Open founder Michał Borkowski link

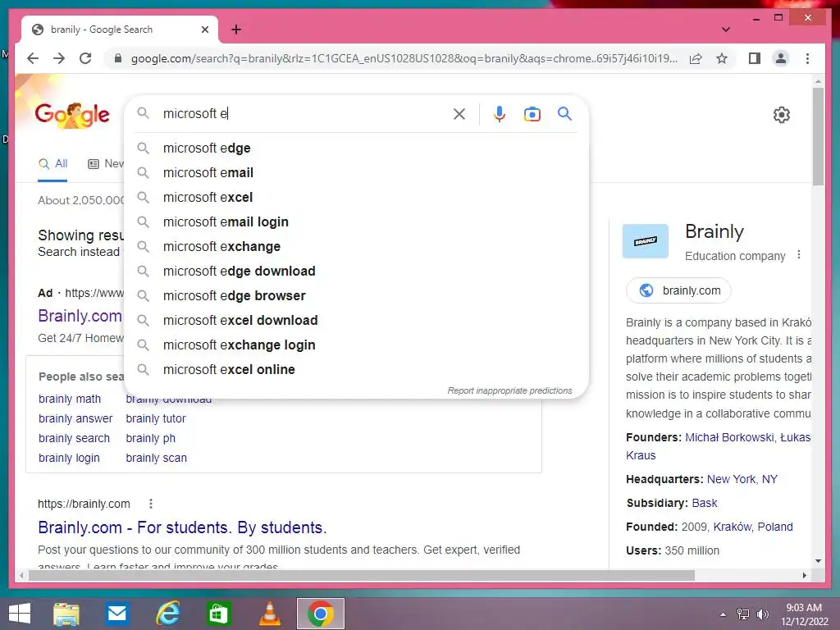[729, 437]
